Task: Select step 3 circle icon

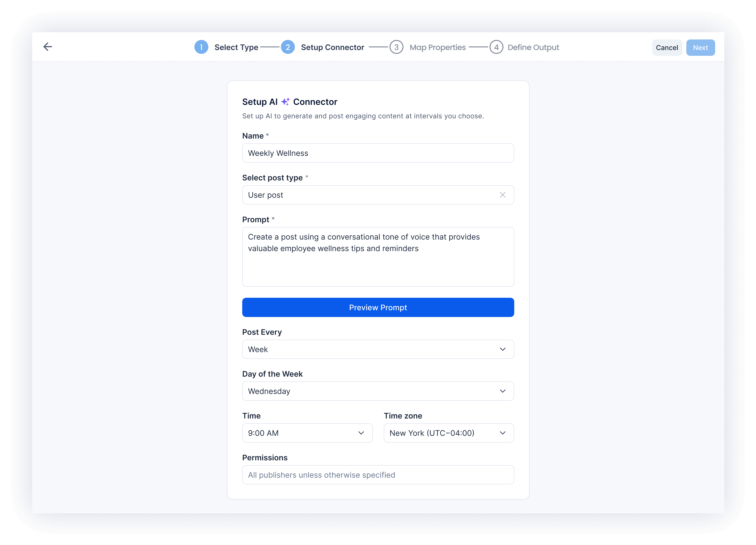Action: click(396, 47)
